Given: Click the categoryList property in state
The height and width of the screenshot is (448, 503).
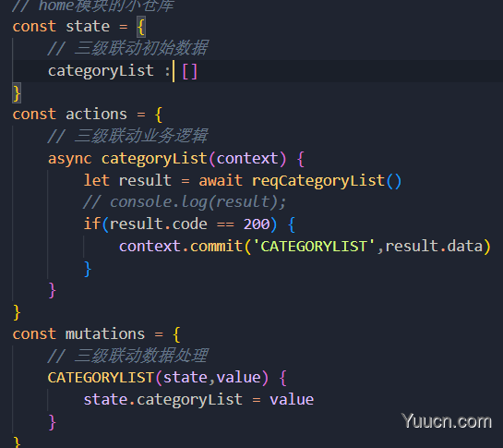Looking at the screenshot, I should [101, 71].
